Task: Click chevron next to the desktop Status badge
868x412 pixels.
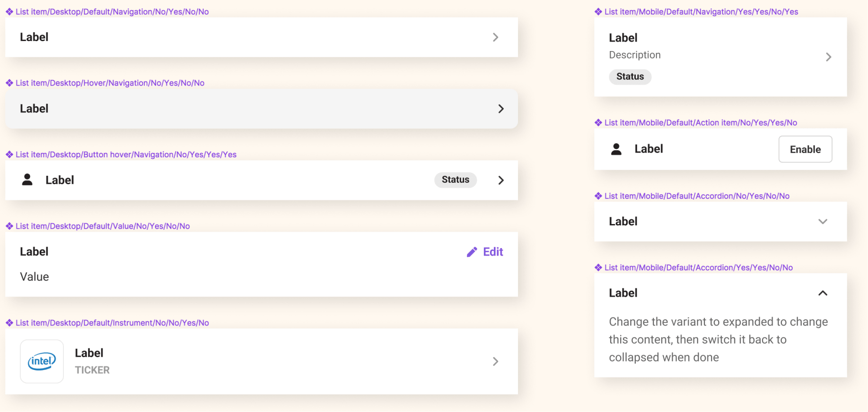Action: point(501,180)
